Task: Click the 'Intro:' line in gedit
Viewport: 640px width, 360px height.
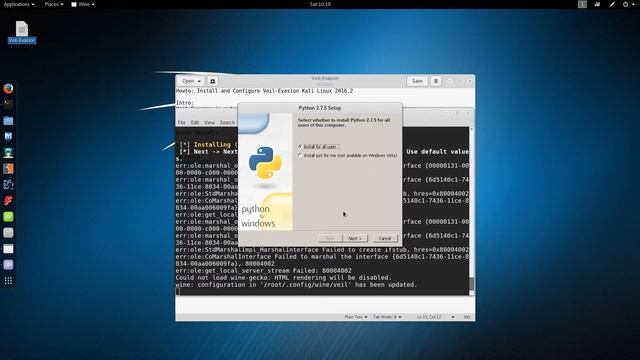Action: click(x=185, y=102)
